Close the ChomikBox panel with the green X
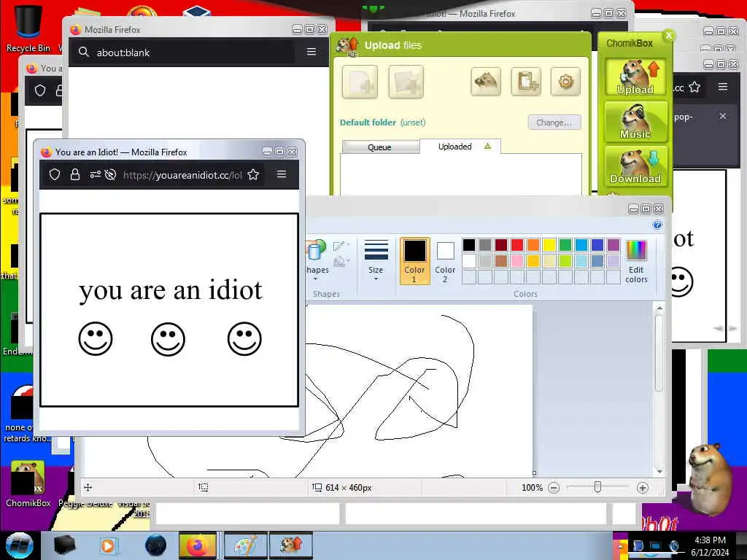This screenshot has width=747, height=560. [x=669, y=35]
